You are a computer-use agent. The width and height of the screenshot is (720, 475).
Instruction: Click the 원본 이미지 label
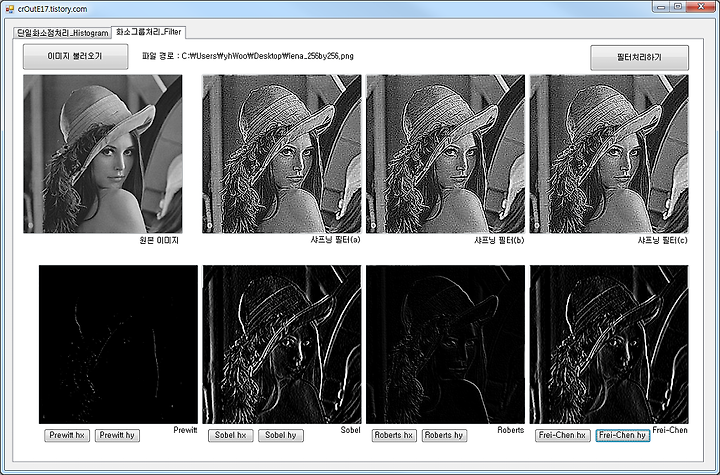pyautogui.click(x=159, y=240)
